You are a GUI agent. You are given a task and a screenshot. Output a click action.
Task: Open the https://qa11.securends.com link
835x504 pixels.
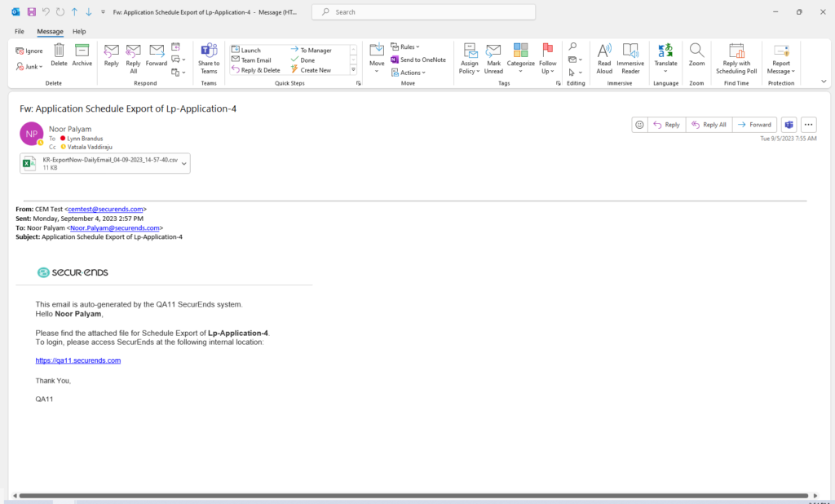78,360
